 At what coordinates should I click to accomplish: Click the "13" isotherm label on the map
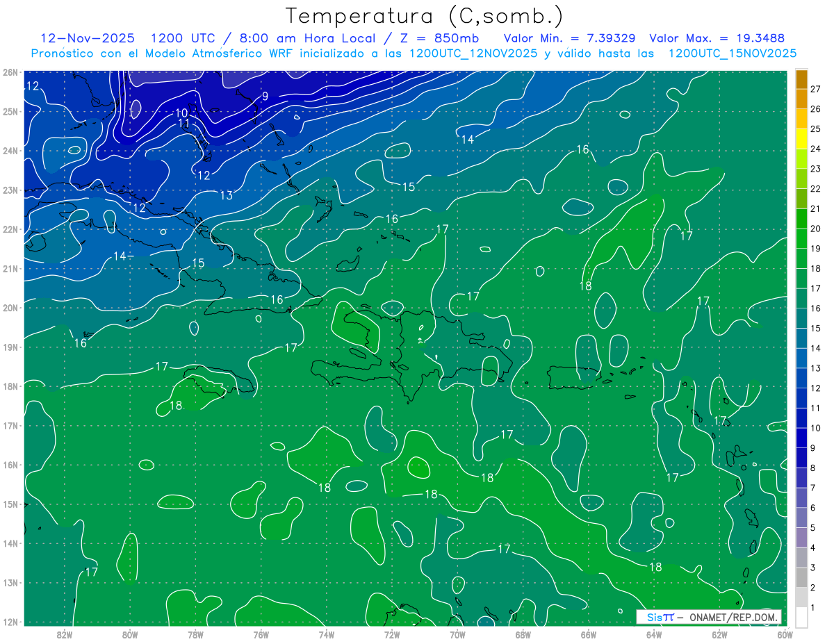(x=227, y=196)
